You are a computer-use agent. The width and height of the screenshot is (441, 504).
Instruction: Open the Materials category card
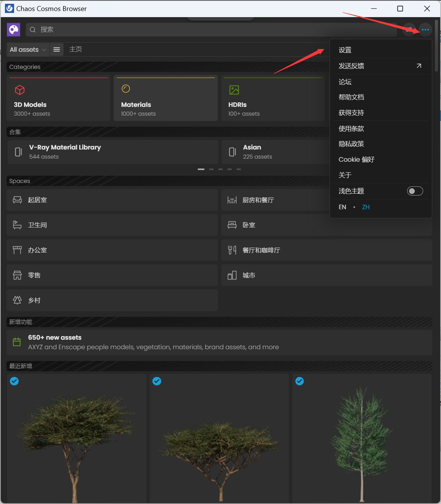point(166,99)
